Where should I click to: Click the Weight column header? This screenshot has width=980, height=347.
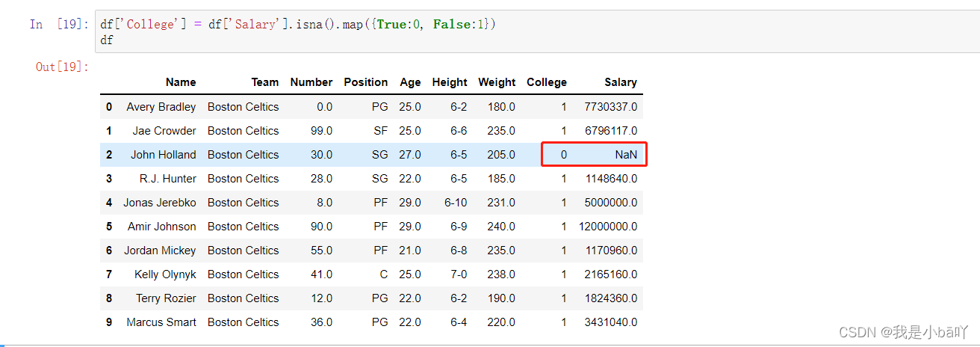click(497, 82)
